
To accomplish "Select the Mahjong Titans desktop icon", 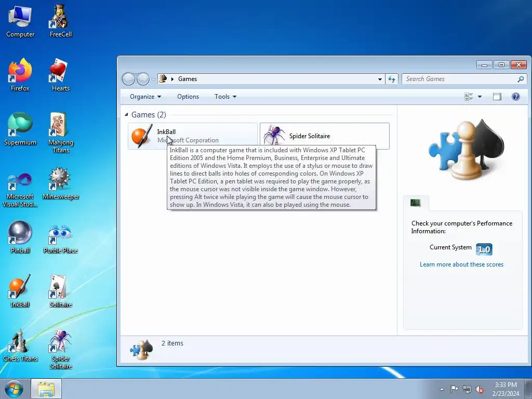I will (x=60, y=132).
